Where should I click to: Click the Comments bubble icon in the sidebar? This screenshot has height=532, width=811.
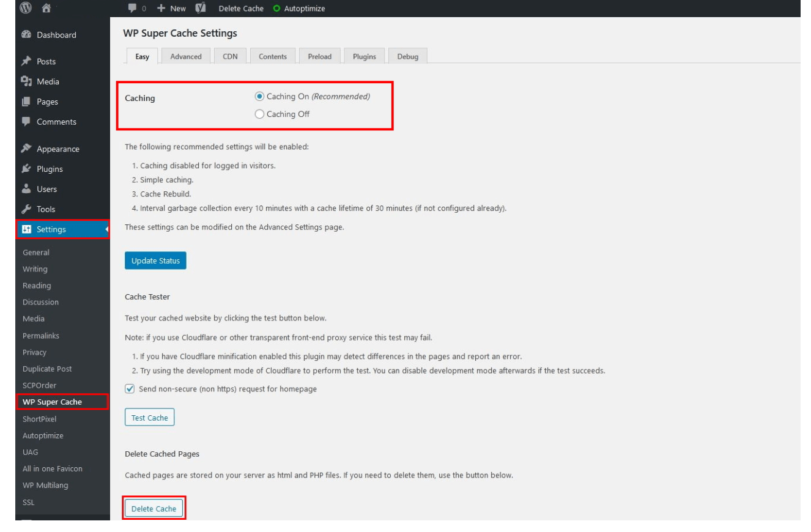pos(27,121)
